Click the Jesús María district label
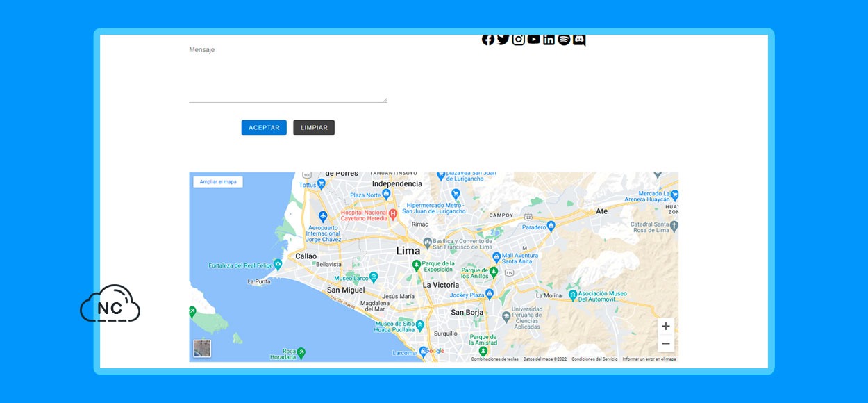Viewport: 868px width, 403px height. (x=399, y=297)
